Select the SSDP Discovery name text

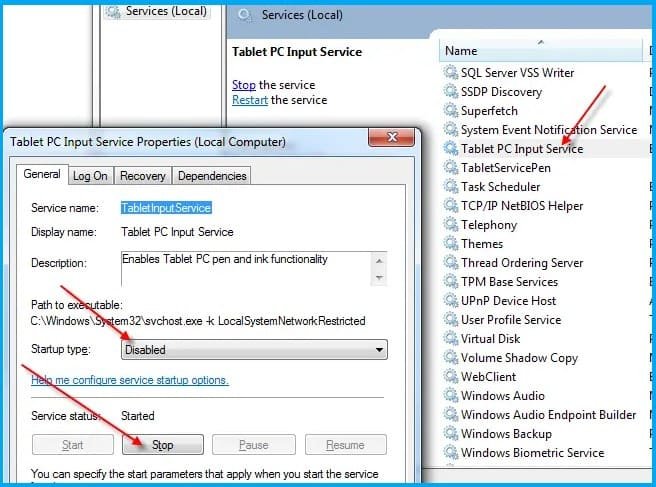[501, 92]
